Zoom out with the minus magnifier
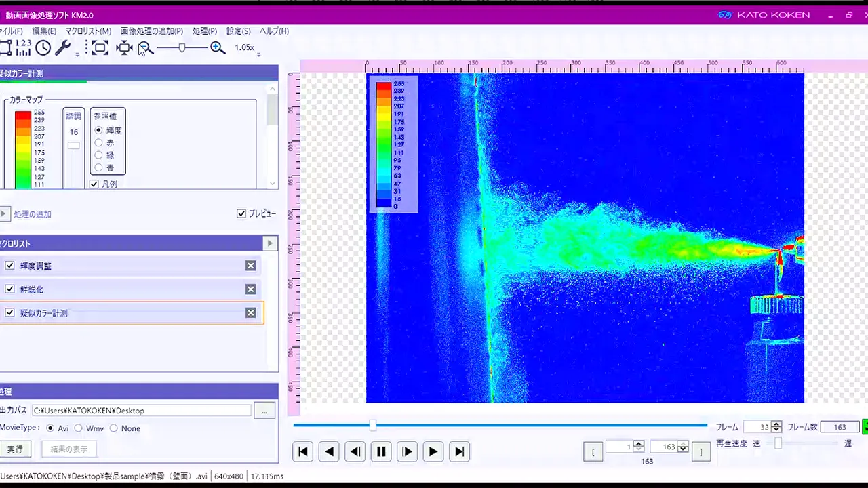 (x=145, y=48)
